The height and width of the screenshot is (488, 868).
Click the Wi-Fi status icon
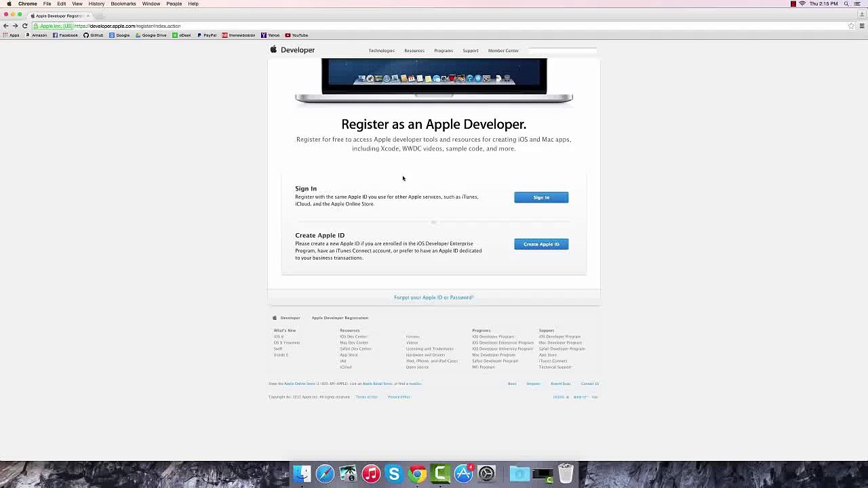pos(802,4)
